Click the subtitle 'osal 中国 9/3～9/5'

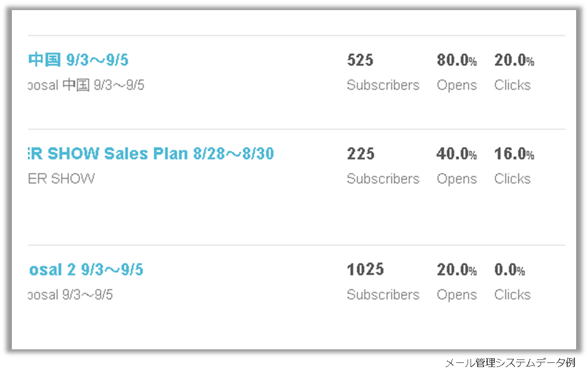click(x=86, y=85)
